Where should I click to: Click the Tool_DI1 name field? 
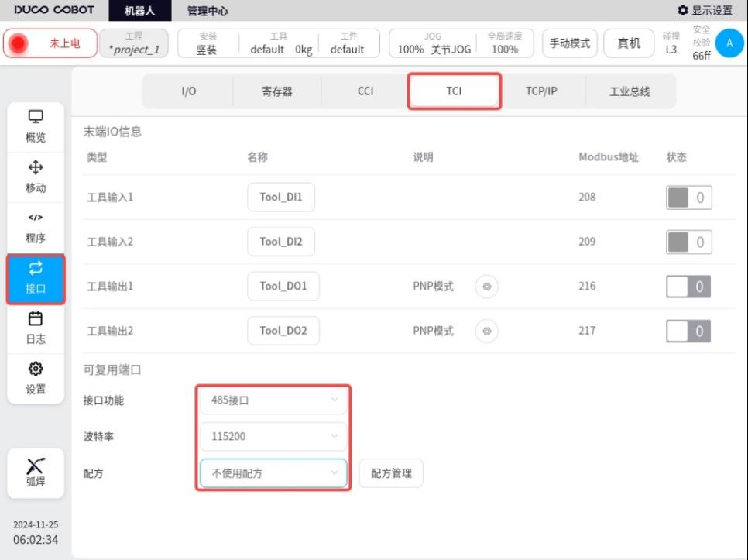pyautogui.click(x=281, y=198)
